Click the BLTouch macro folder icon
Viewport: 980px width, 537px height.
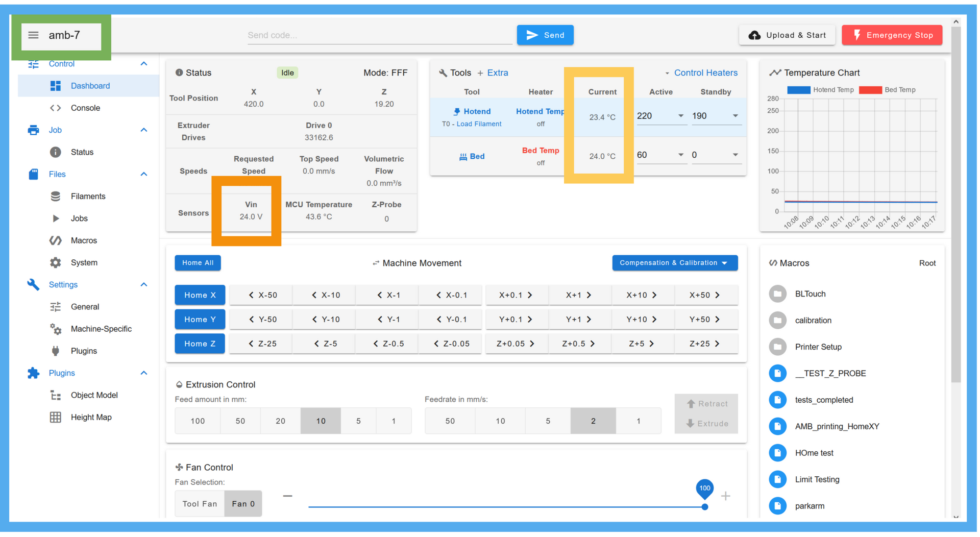pos(777,294)
